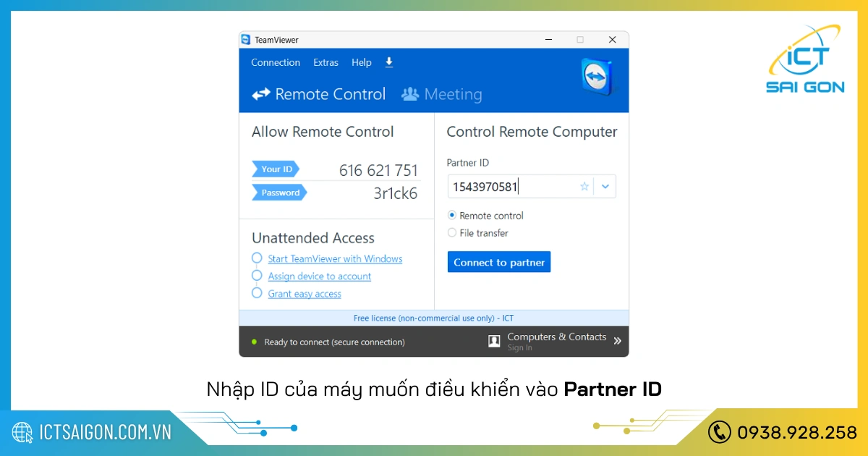868x456 pixels.
Task: Click the TeamViewer title bar app icon
Action: point(246,40)
